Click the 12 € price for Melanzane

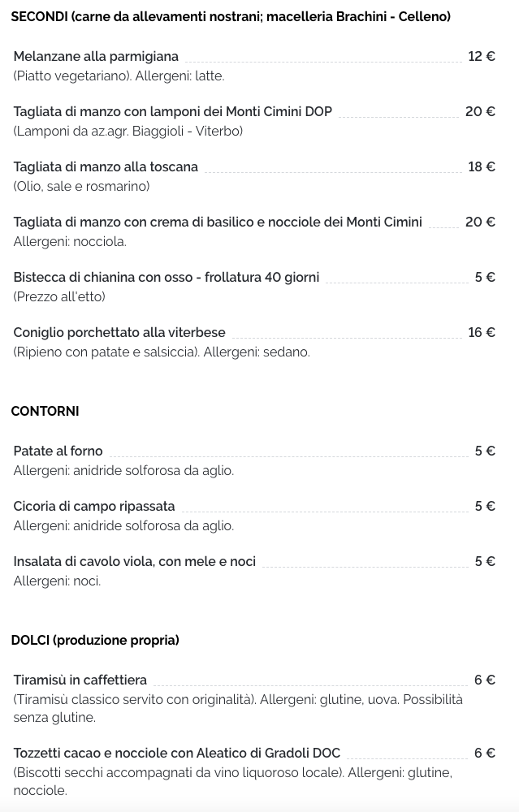click(482, 57)
